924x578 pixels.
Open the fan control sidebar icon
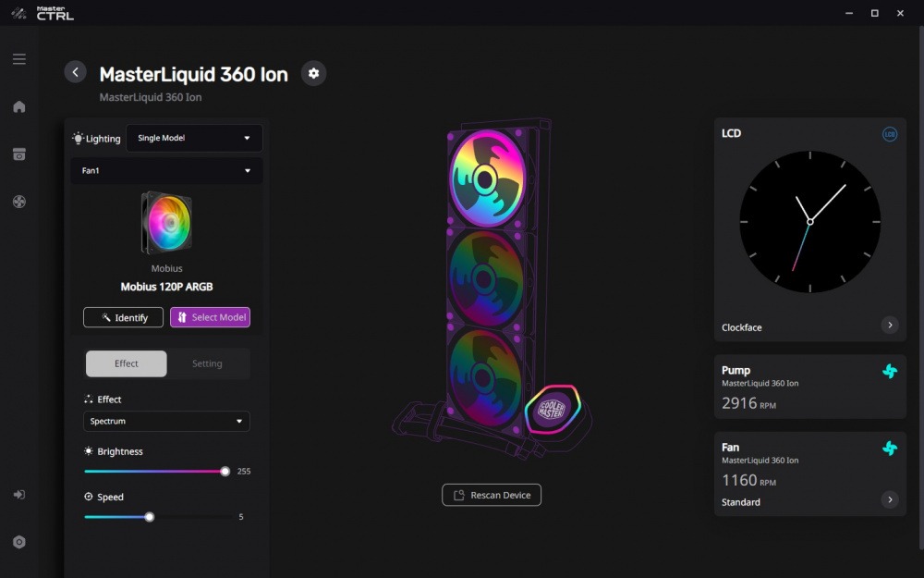18,202
